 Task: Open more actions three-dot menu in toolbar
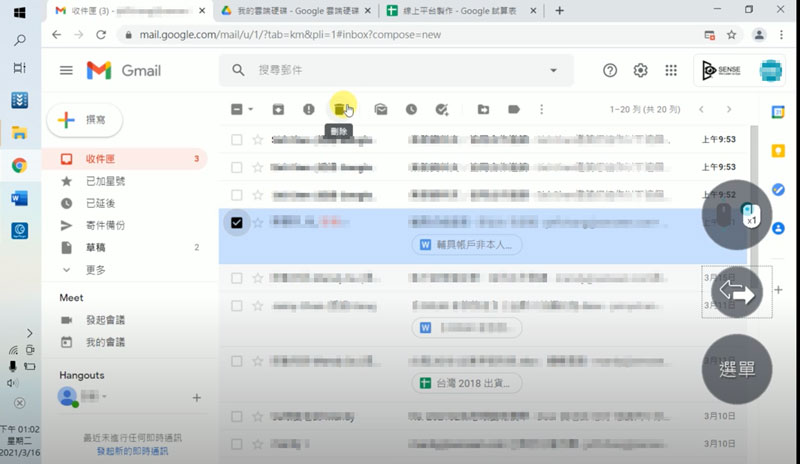(x=541, y=109)
